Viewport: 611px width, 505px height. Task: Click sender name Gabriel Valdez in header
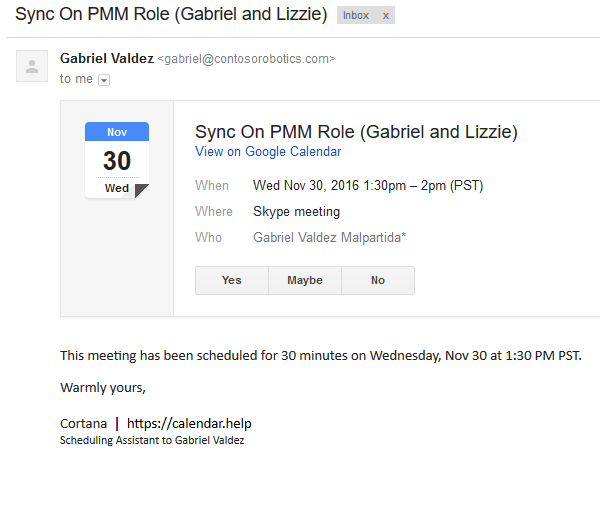click(107, 59)
